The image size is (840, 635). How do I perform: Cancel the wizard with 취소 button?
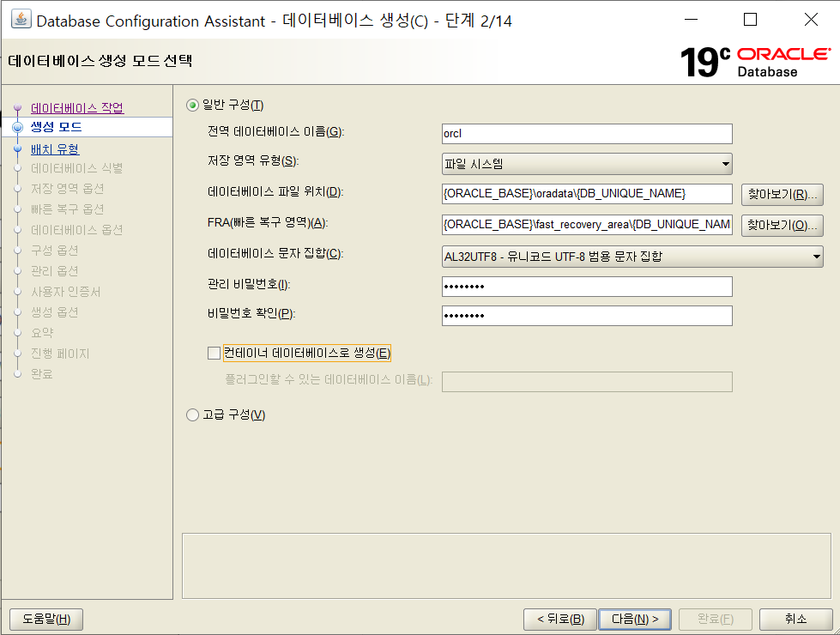795,620
